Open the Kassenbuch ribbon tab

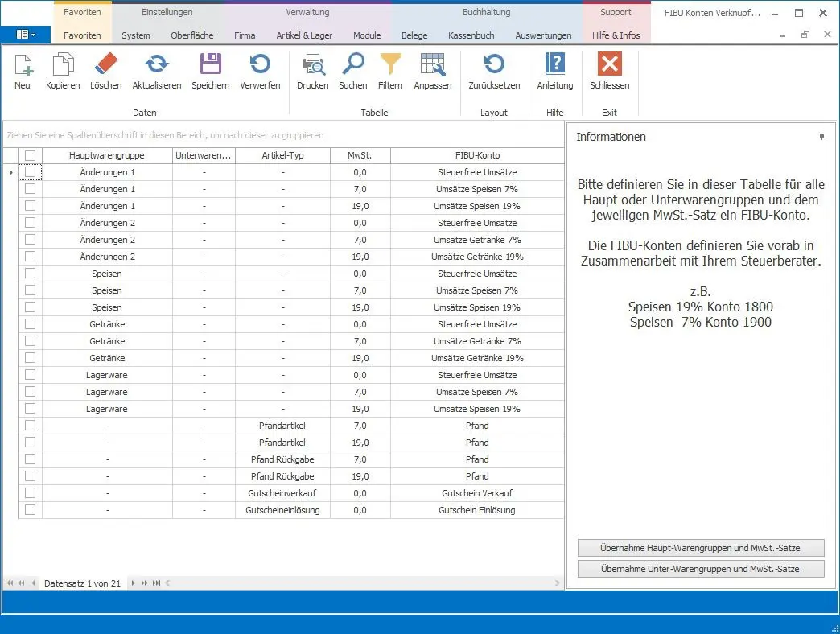(471, 35)
